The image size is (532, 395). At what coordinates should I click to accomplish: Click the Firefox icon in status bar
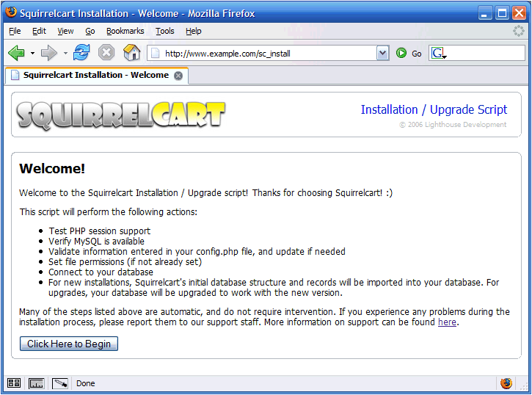[x=506, y=383]
